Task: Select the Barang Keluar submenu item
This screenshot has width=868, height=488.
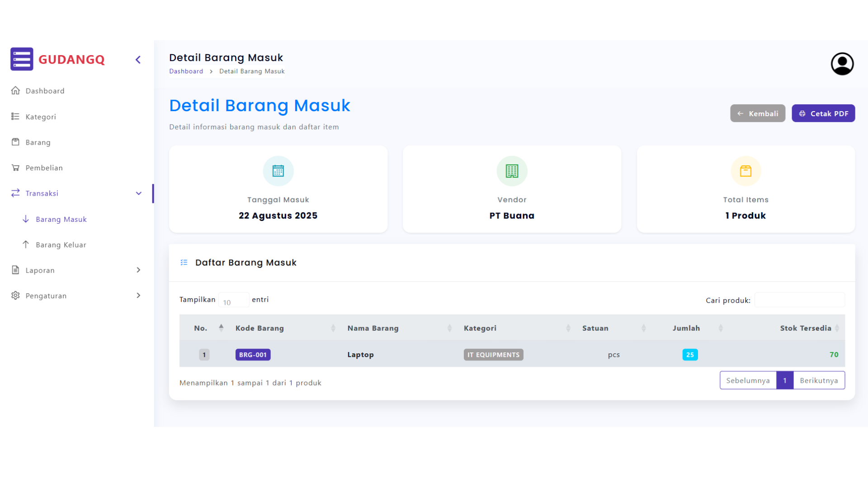Action: (61, 244)
